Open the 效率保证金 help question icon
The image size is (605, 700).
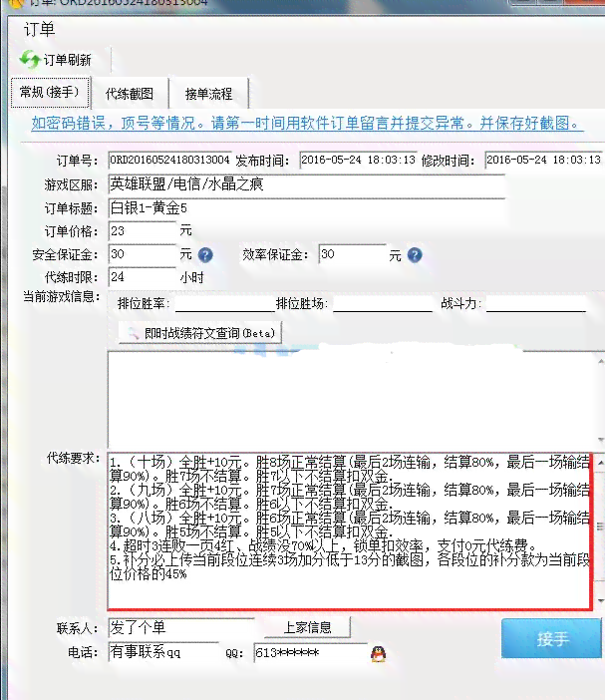(x=415, y=255)
